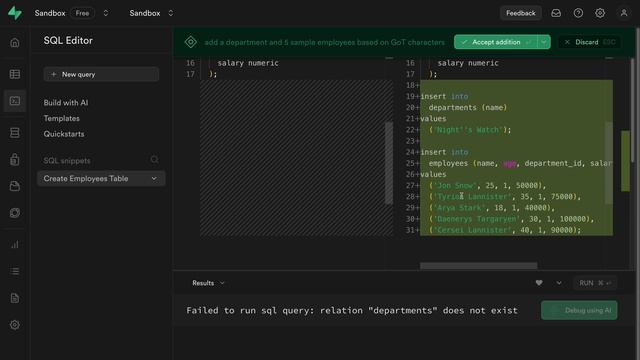Open the Storage sidebar icon
Viewport: 640px width, 360px height.
coord(15,186)
